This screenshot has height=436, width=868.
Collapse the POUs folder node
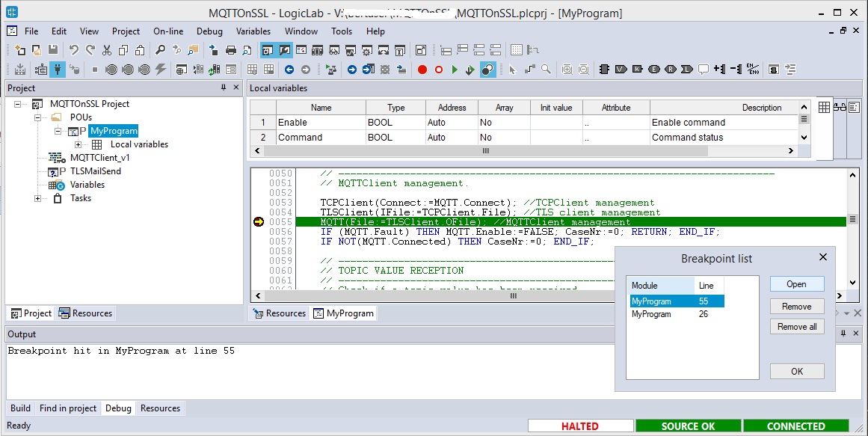37,117
